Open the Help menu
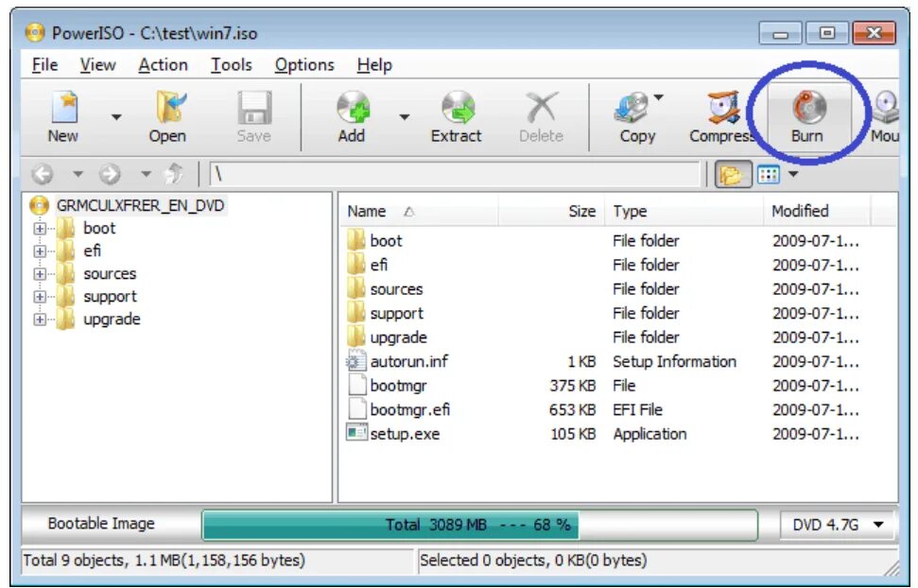This screenshot has width=918, height=588. [374, 64]
